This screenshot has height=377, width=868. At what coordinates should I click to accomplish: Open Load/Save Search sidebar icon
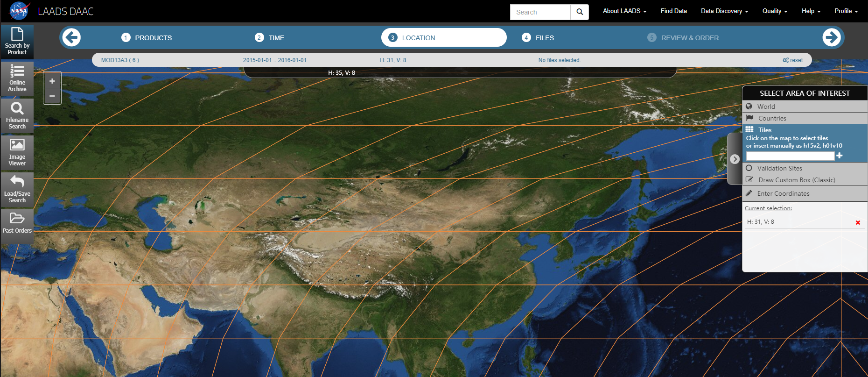17,190
